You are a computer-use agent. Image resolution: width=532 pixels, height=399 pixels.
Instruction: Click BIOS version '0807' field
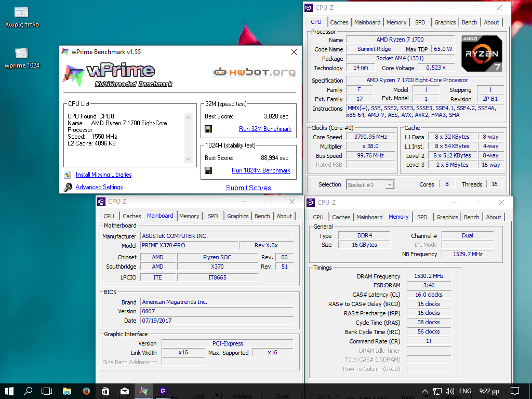[x=217, y=312]
